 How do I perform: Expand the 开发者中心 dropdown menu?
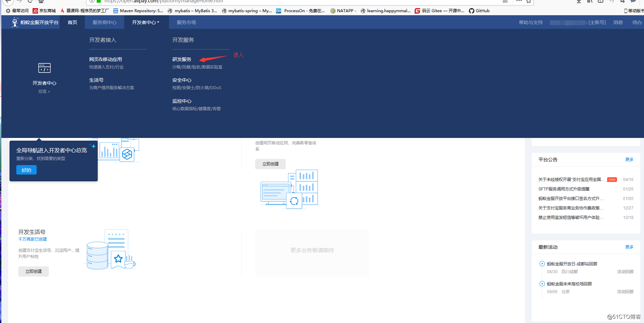point(145,22)
